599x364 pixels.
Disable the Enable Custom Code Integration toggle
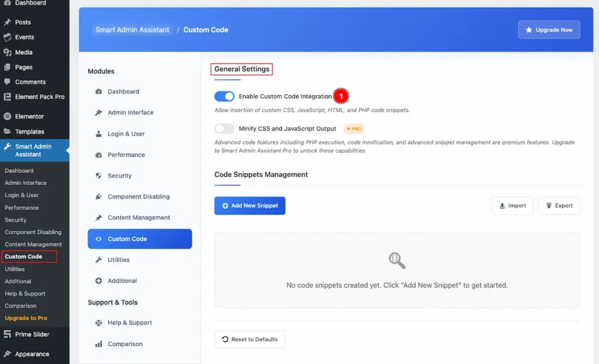tap(224, 96)
